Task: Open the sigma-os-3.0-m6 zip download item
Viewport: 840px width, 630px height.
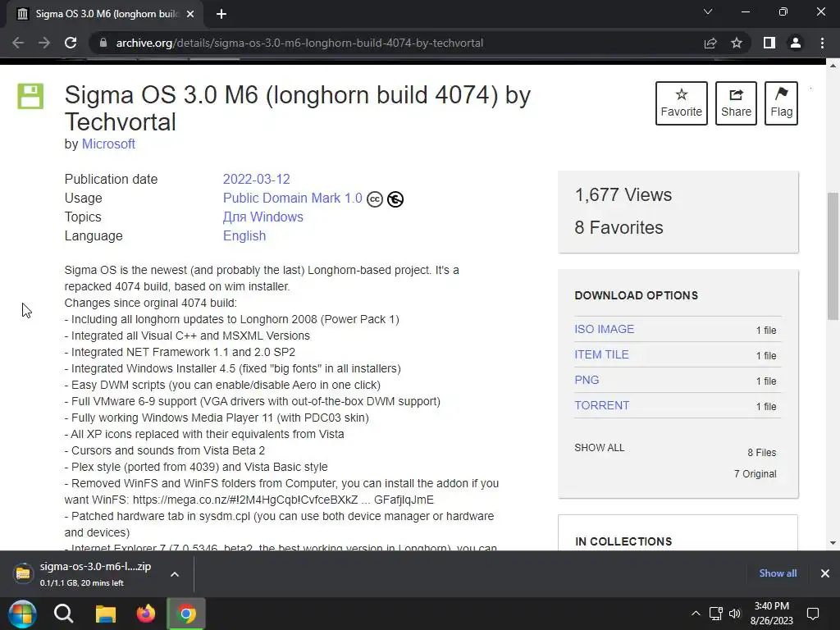Action: 83,573
